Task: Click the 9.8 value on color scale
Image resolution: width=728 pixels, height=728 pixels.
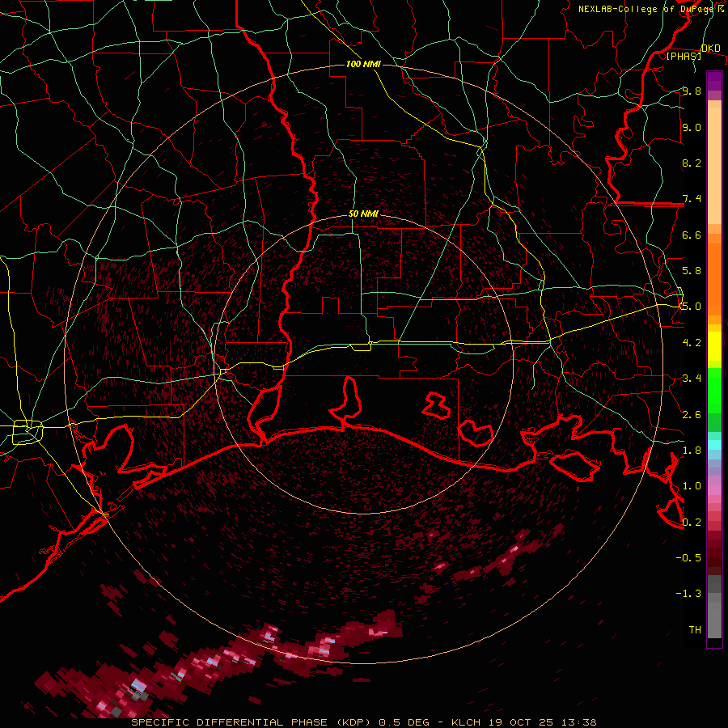Action: pos(692,91)
